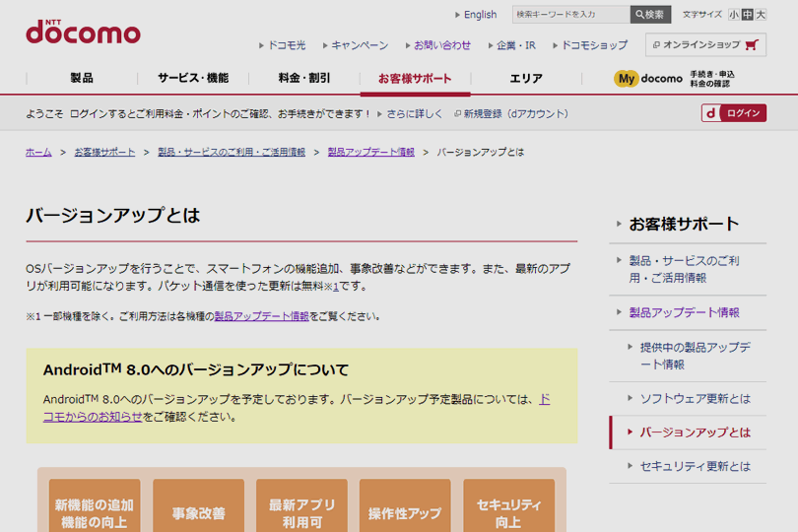Click the 操作性アップ tile
This screenshot has width=798, height=532.
pyautogui.click(x=405, y=505)
